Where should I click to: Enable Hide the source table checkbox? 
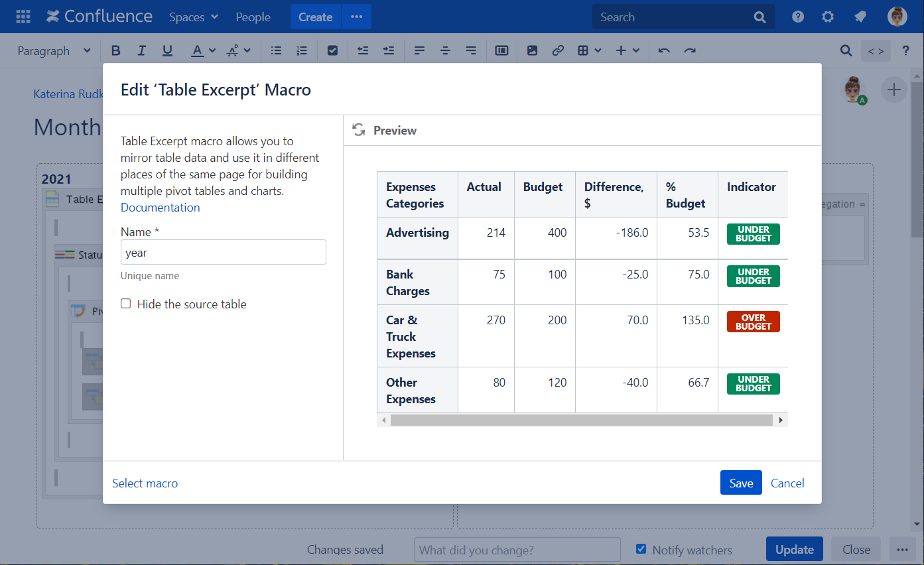pos(126,304)
